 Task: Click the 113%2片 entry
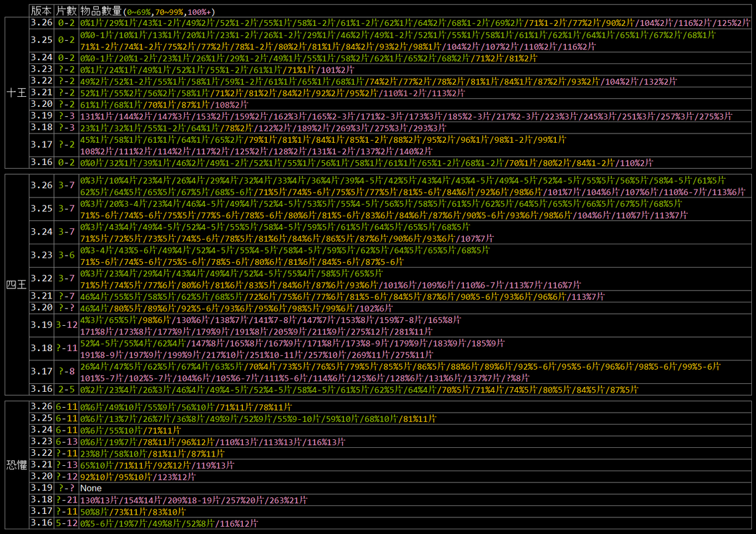pos(448,93)
